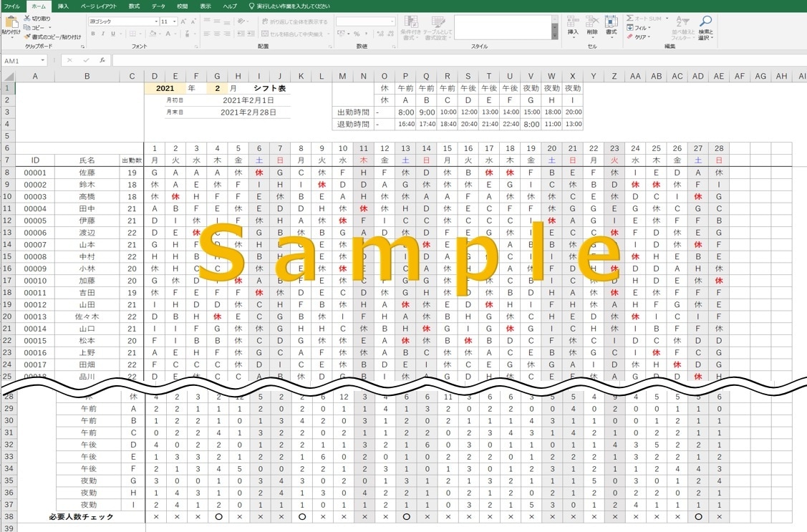Click the Find & Select magnifier icon

point(705,21)
